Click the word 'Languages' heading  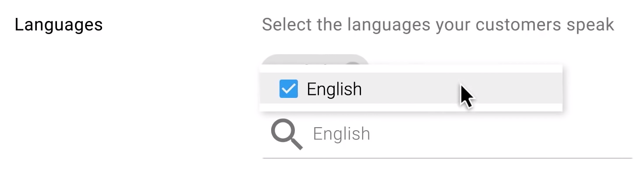pos(59,25)
